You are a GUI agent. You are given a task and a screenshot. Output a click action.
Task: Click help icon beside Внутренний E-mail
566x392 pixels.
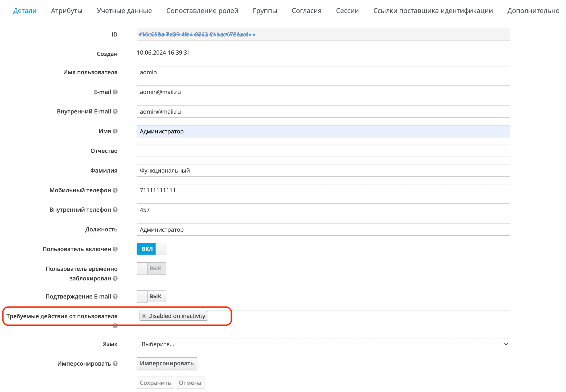click(115, 111)
